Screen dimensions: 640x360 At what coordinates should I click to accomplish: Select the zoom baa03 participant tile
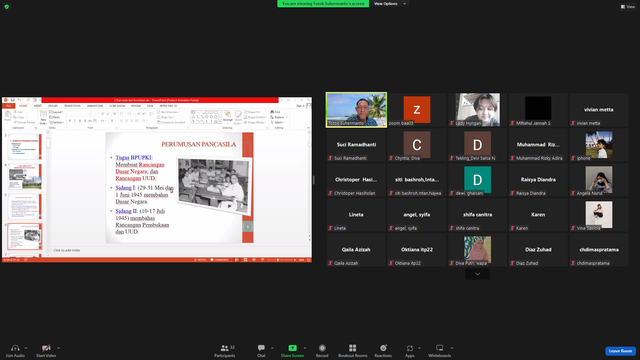pyautogui.click(x=417, y=110)
